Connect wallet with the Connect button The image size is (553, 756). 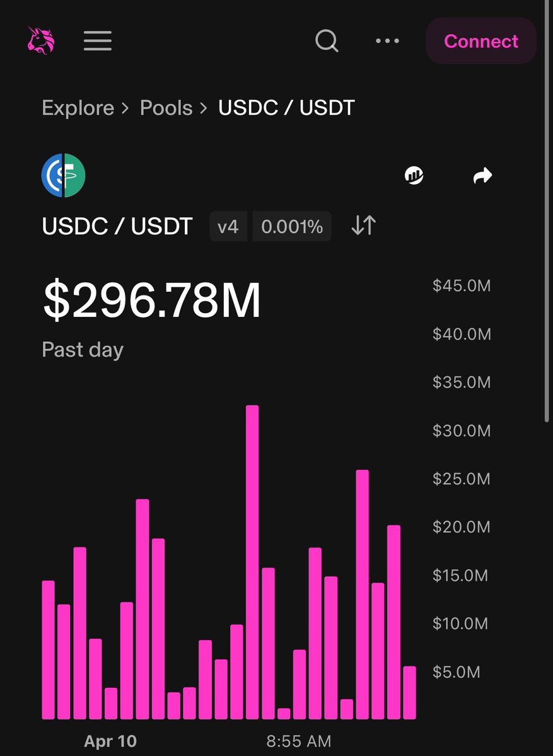pyautogui.click(x=481, y=41)
